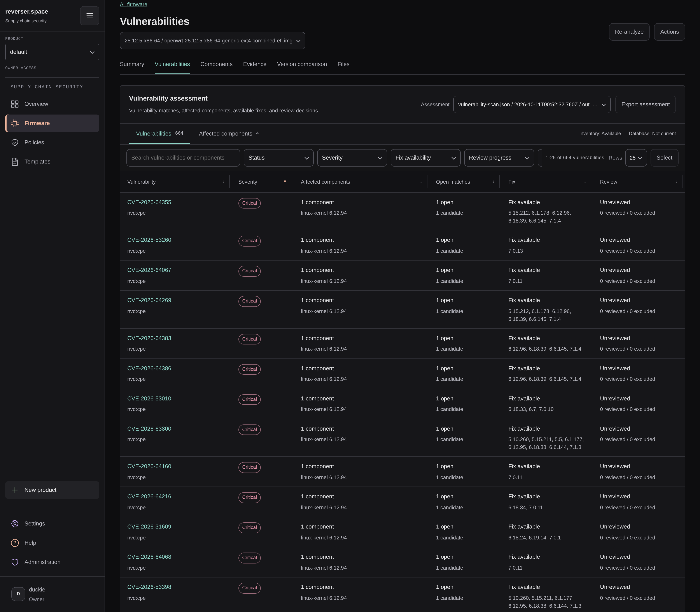Open CVE-2026-53398 vulnerability link

(149, 587)
